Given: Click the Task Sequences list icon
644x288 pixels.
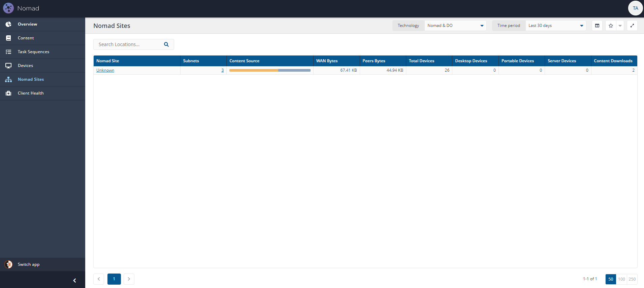Looking at the screenshot, I should pyautogui.click(x=8, y=52).
